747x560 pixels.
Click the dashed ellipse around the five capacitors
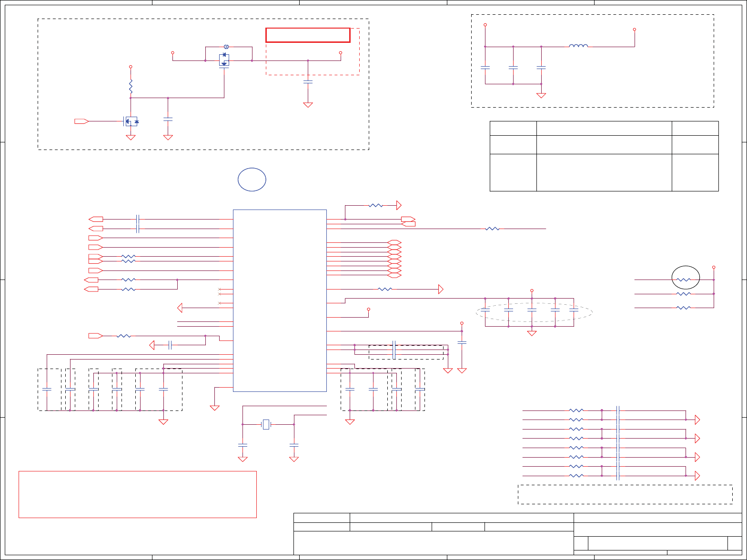tap(534, 312)
